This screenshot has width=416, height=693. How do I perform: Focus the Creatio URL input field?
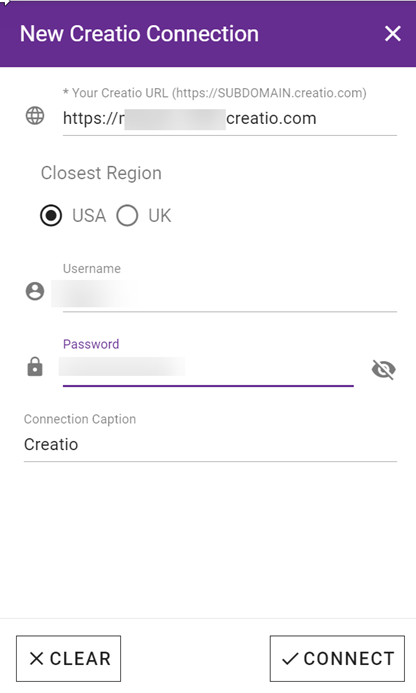(x=230, y=118)
